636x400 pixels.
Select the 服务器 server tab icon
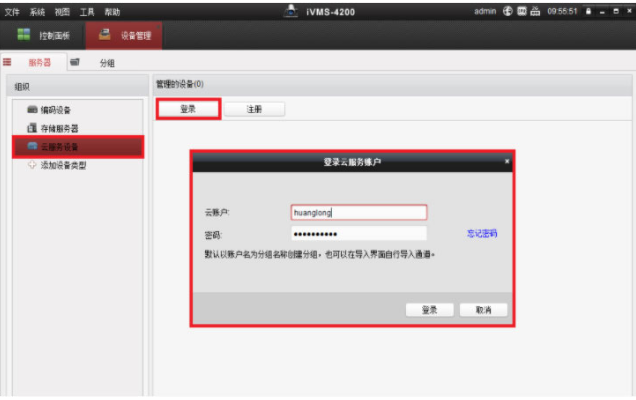[8, 62]
